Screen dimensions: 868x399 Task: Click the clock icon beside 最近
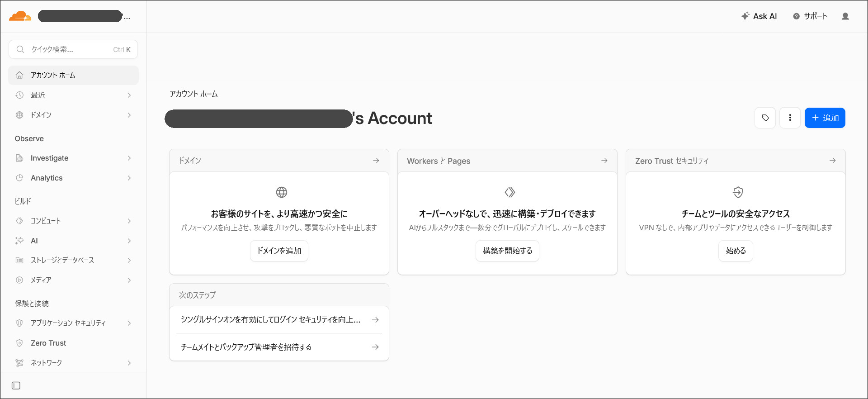click(19, 95)
